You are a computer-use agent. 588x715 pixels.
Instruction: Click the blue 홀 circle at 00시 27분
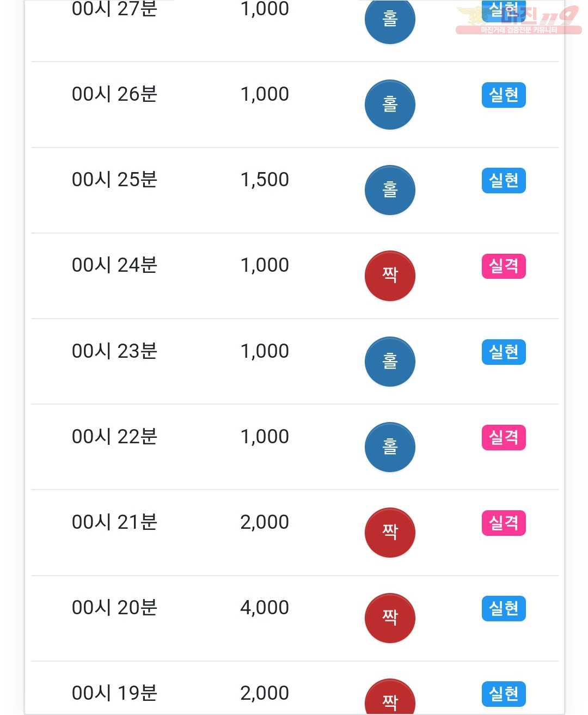pyautogui.click(x=390, y=21)
